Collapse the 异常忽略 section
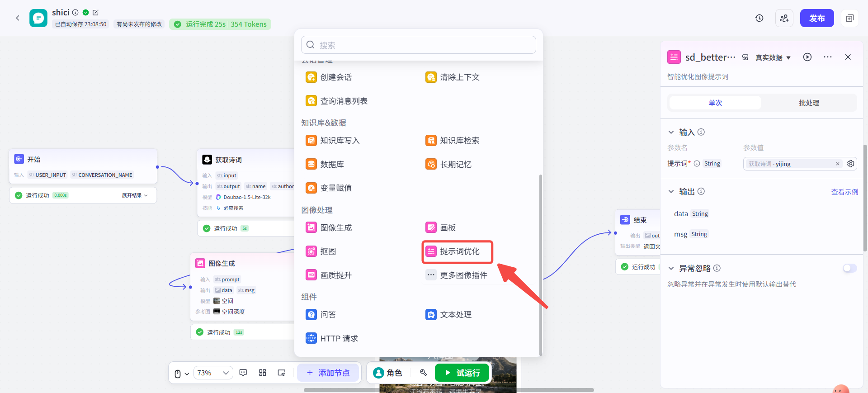The height and width of the screenshot is (393, 868). (x=671, y=268)
